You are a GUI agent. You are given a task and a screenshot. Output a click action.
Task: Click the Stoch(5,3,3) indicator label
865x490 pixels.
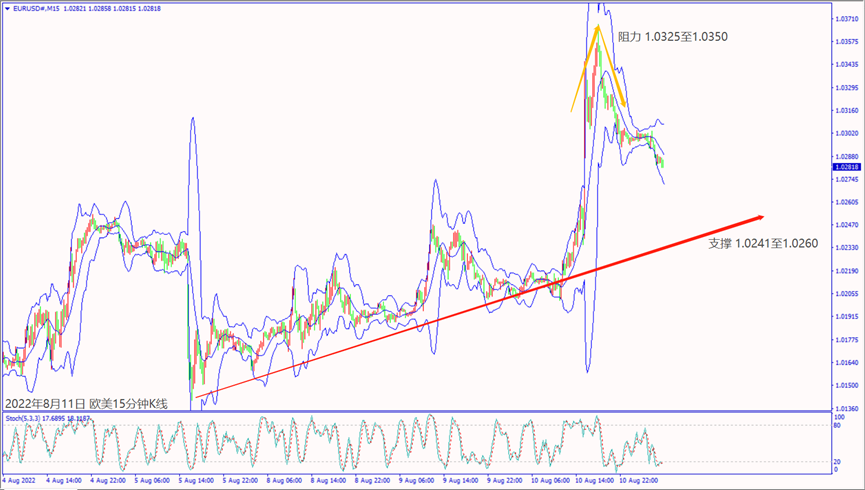(x=26, y=417)
